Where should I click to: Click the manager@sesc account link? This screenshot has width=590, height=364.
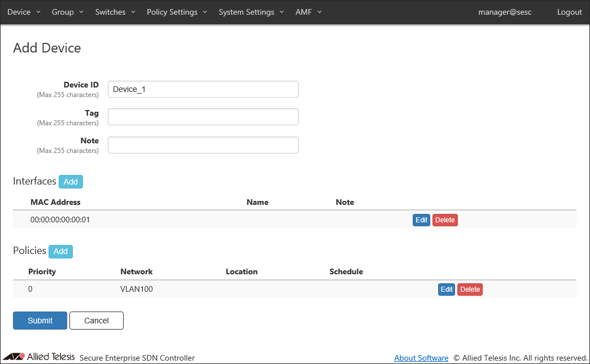coord(505,12)
